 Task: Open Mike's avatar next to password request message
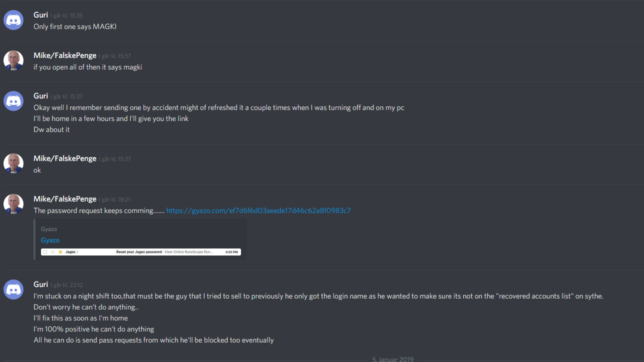tap(13, 204)
